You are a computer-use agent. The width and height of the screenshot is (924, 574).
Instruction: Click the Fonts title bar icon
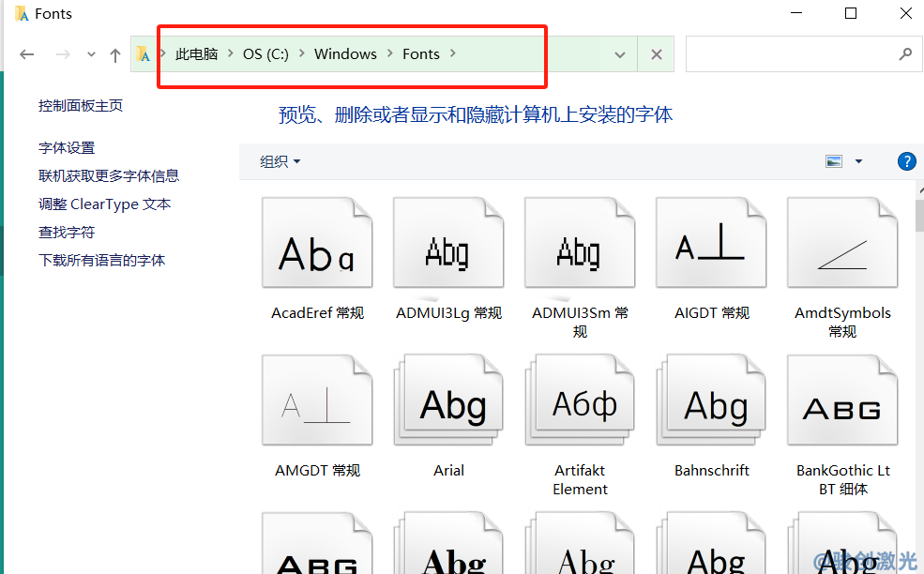22,13
